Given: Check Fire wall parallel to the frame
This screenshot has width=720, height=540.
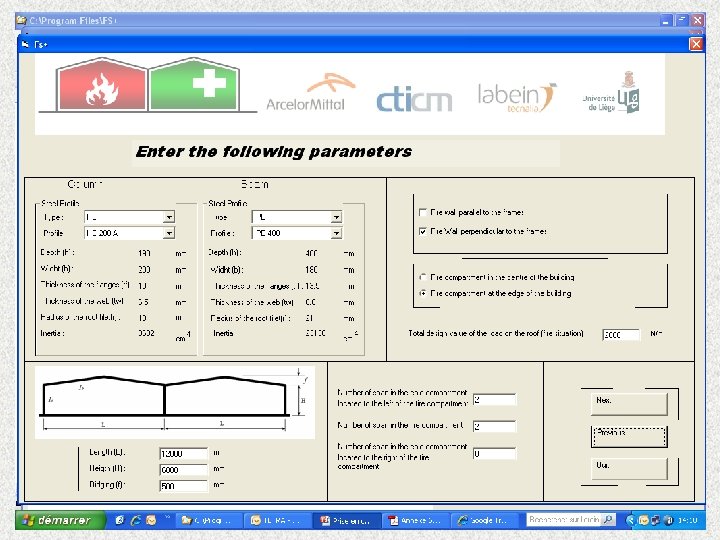Looking at the screenshot, I should (423, 212).
